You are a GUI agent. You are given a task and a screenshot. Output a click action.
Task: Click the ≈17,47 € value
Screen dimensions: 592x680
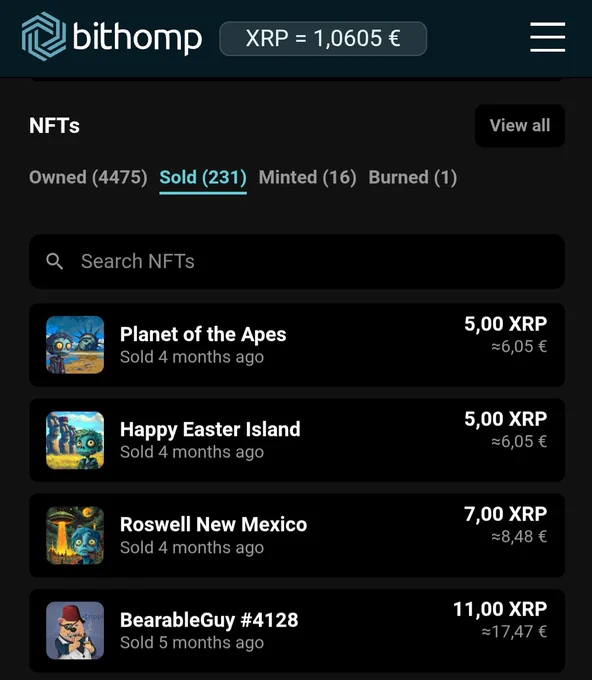coord(514,631)
